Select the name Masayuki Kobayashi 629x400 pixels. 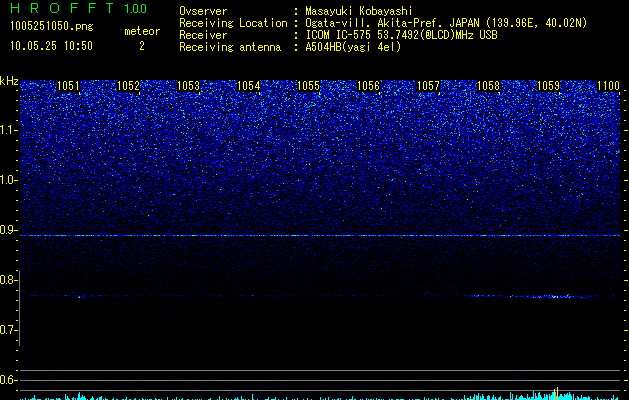359,11
